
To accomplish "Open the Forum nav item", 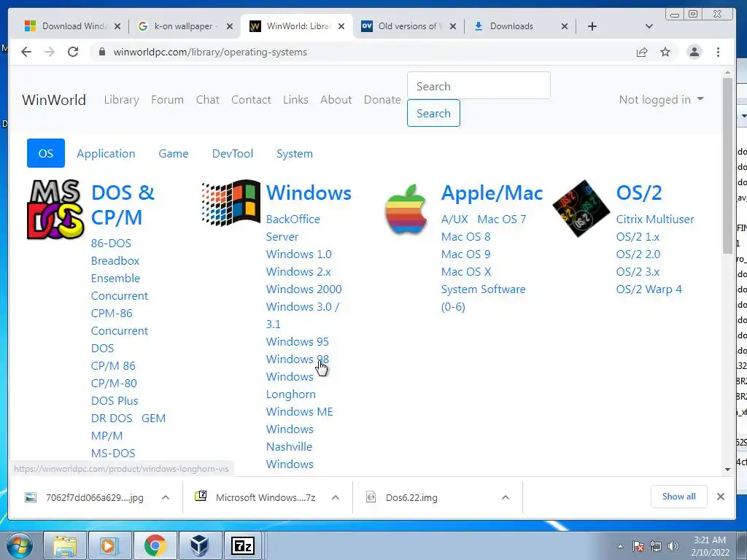I will click(167, 99).
